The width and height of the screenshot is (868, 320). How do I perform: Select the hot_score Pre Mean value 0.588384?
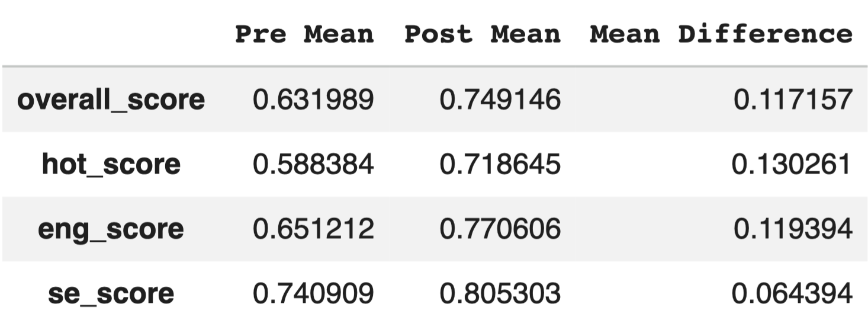tap(313, 164)
